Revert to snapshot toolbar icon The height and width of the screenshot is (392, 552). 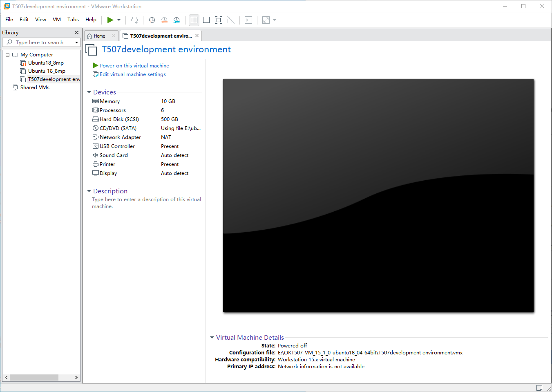point(164,20)
